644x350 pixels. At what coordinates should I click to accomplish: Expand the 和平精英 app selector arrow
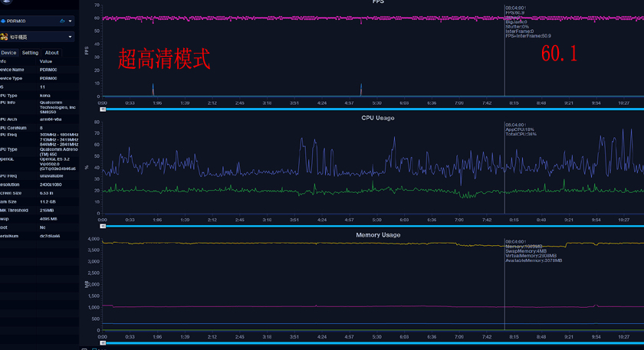point(71,37)
